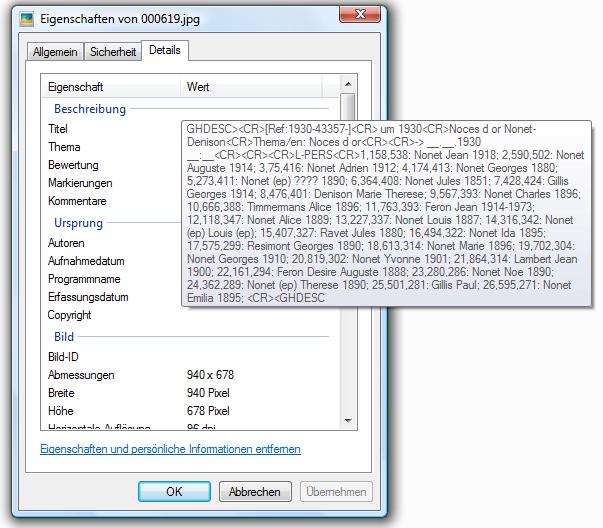Select the Kommentare property row
Screen dimensions: 603x528
point(77,201)
